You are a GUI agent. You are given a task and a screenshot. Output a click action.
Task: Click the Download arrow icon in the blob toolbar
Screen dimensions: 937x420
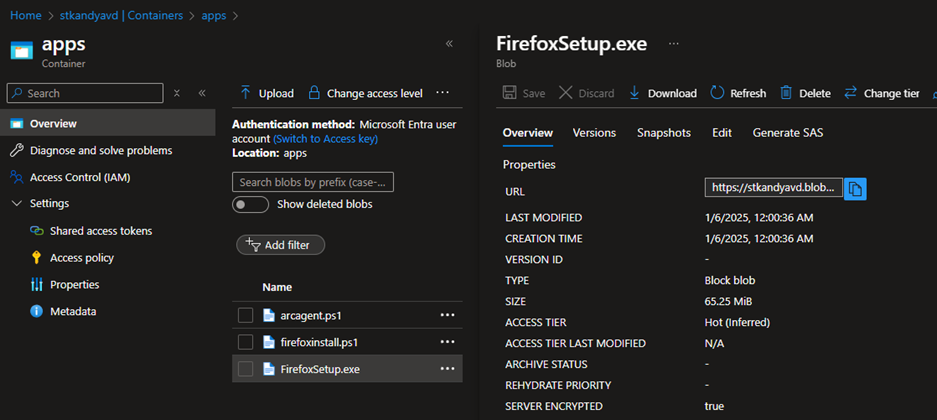pyautogui.click(x=635, y=93)
